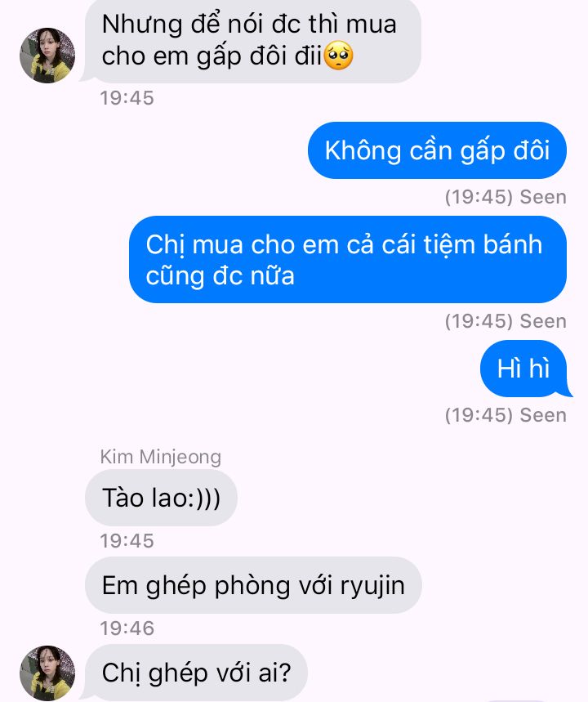Tap the word "ryujin" in the message
Screen dimensions: 588x702
(x=372, y=587)
